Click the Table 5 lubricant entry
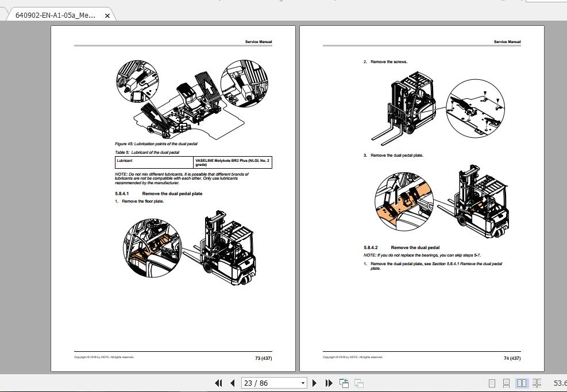 (192, 161)
